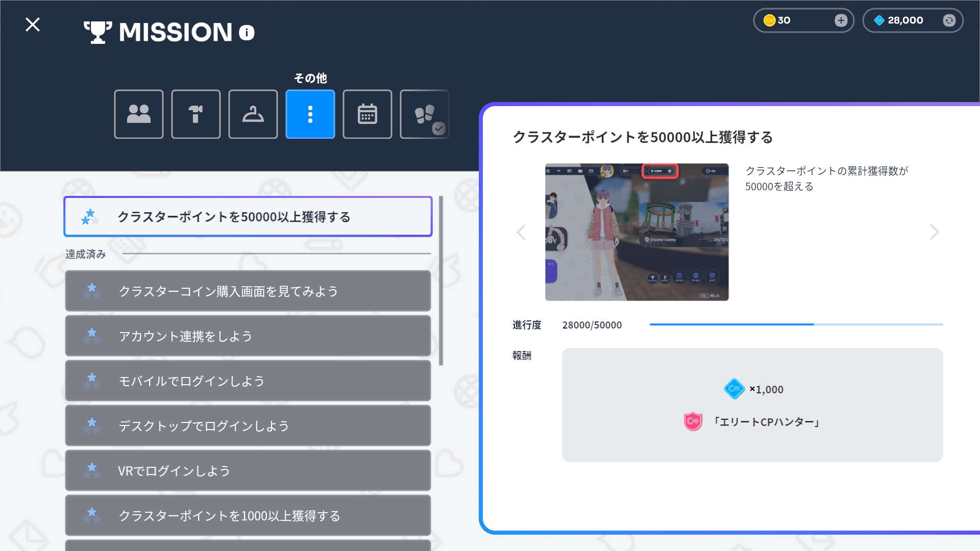Open the footprints completed mission category tab
980x551 pixels.
click(x=425, y=114)
